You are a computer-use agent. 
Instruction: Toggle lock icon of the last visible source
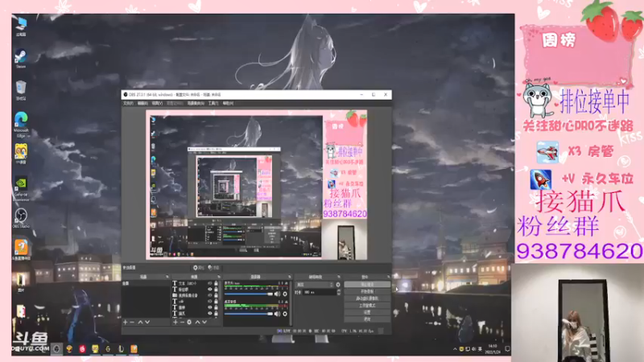(x=216, y=314)
